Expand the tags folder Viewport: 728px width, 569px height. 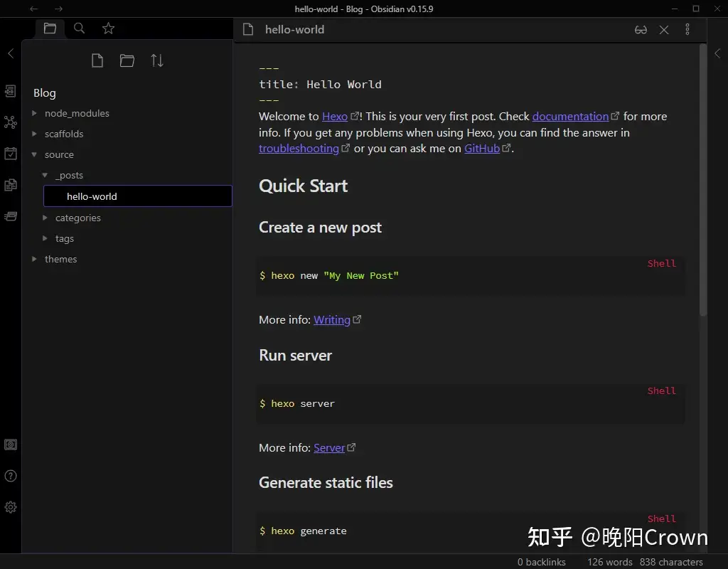click(x=45, y=238)
